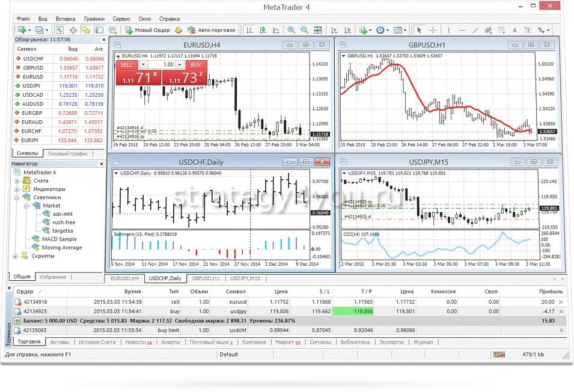
Task: Collapse the Советники tree node
Action: tap(16, 197)
